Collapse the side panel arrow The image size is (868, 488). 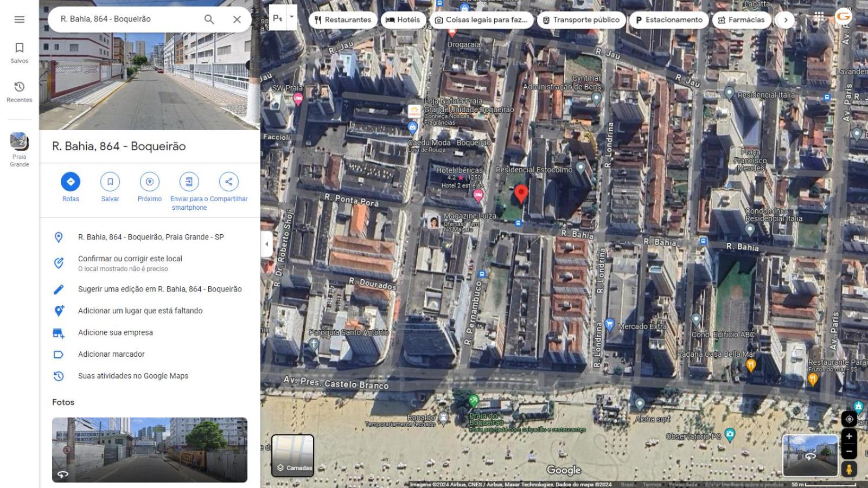(x=266, y=244)
